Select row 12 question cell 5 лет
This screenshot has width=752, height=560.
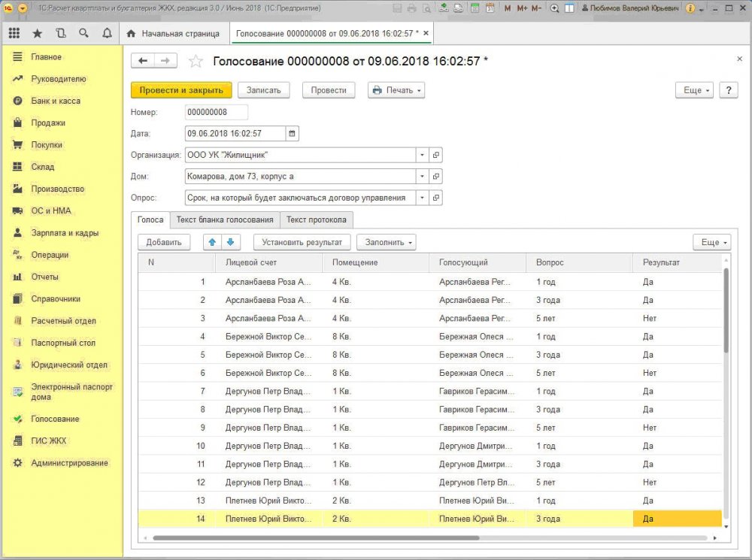coord(579,483)
